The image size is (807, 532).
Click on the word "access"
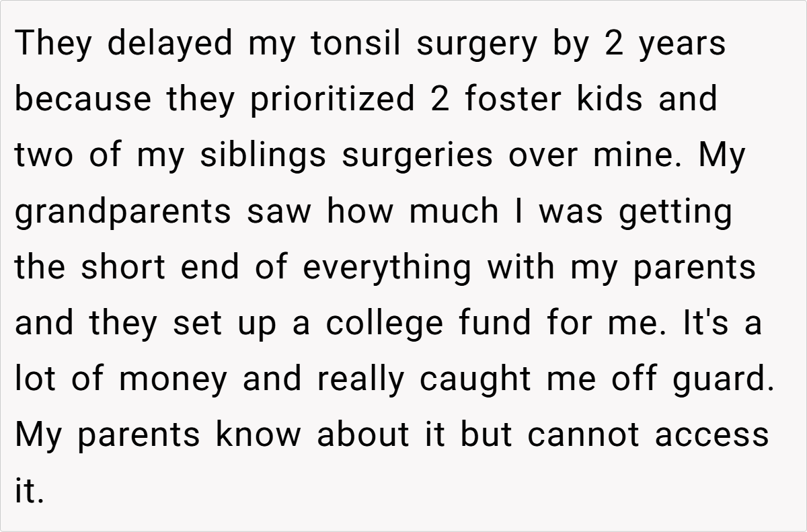click(x=712, y=435)
